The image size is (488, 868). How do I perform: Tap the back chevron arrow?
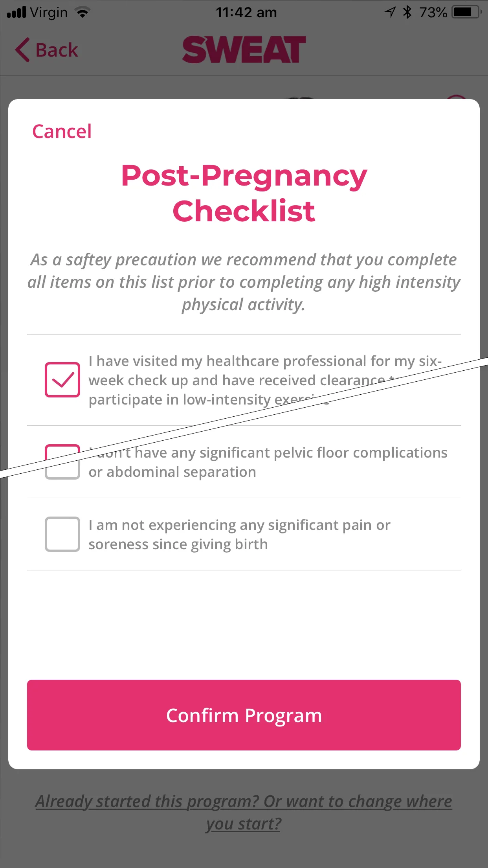pyautogui.click(x=23, y=50)
